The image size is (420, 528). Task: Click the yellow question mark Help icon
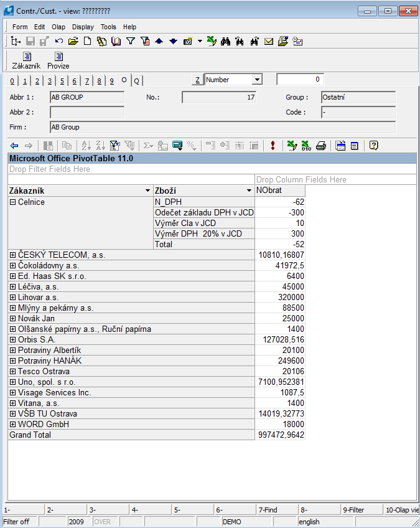click(x=373, y=146)
